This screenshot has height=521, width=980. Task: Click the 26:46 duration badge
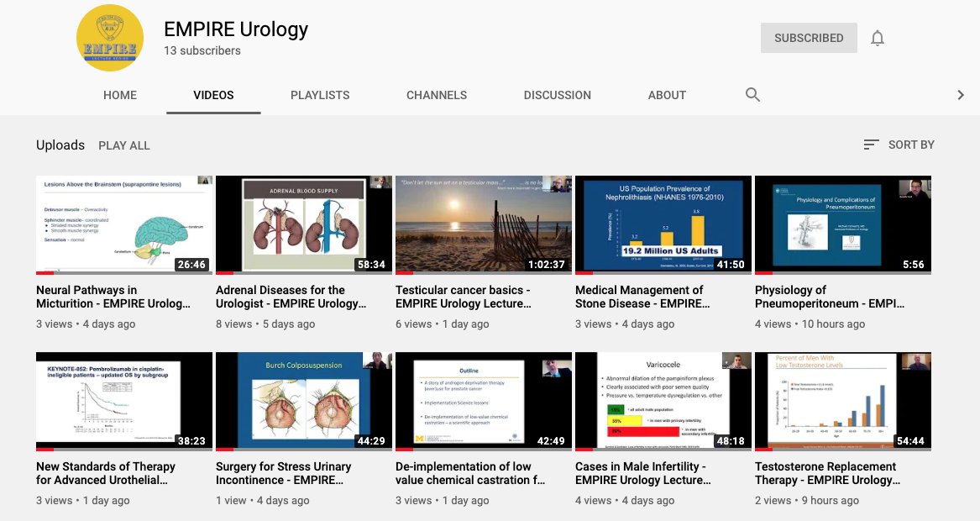point(191,265)
